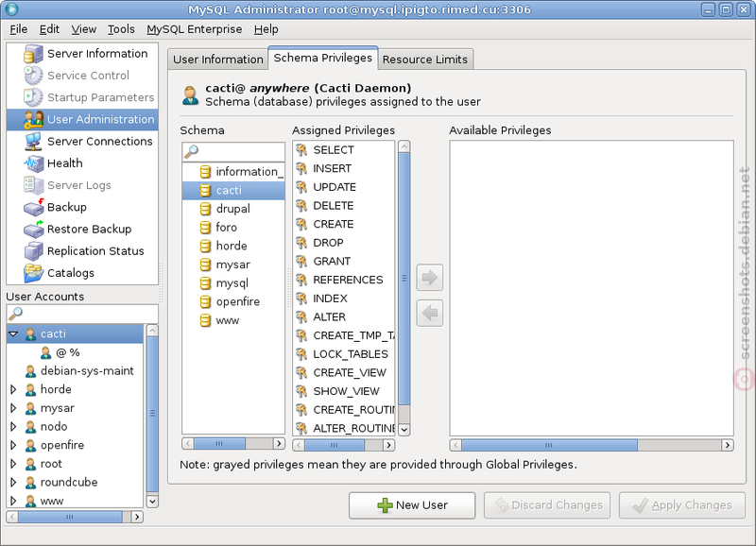Collapse the cacti user account tree
The width and height of the screenshot is (756, 546).
click(13, 333)
